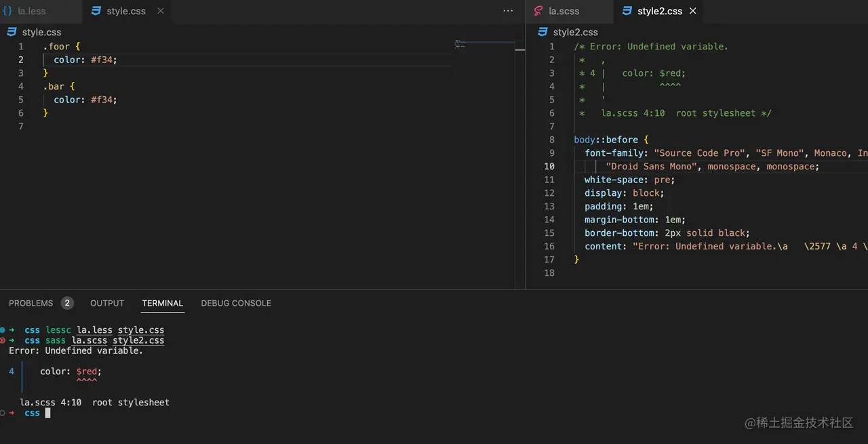Click the braces icon on la.less tab
This screenshot has width=868, height=444.
pyautogui.click(x=7, y=11)
